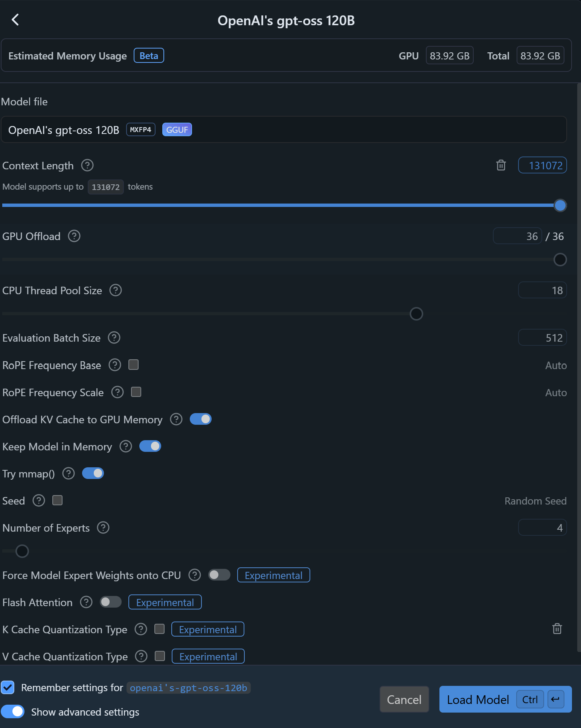The width and height of the screenshot is (581, 728).
Task: Enable the Flash Attention toggle
Action: coord(111,602)
